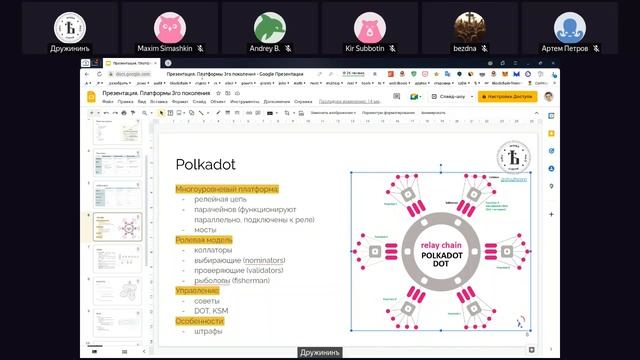Open the Слайд menu
Viewport: 640px width, 360px height.
tap(199, 102)
